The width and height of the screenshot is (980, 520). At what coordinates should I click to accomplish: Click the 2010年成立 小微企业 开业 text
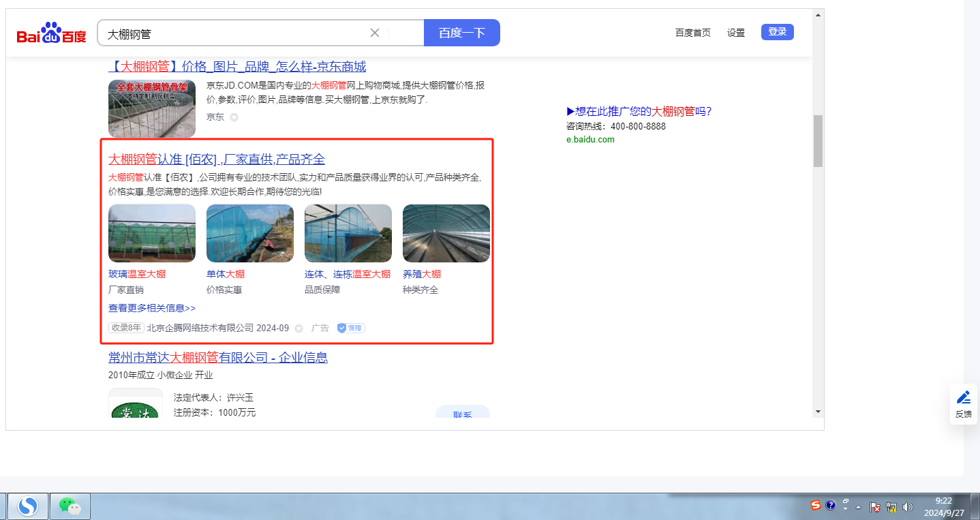click(x=161, y=375)
